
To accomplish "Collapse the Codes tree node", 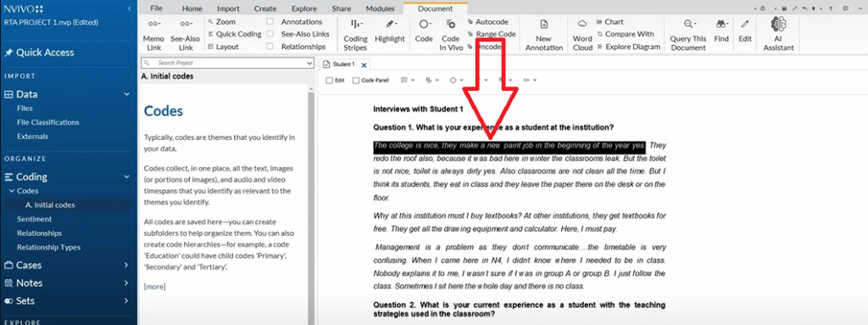I will [x=12, y=191].
